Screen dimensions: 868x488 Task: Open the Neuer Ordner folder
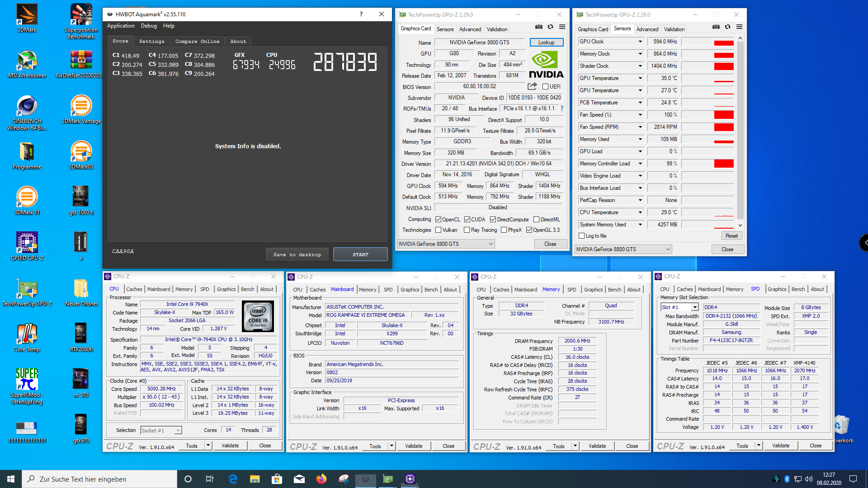pos(81,292)
